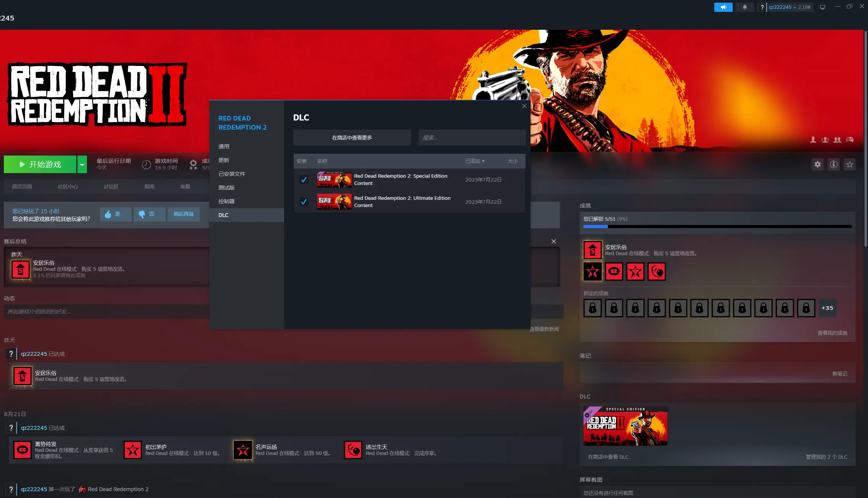Screen dimensions: 868x498
Task: Open the notifications bell
Action: click(744, 7)
